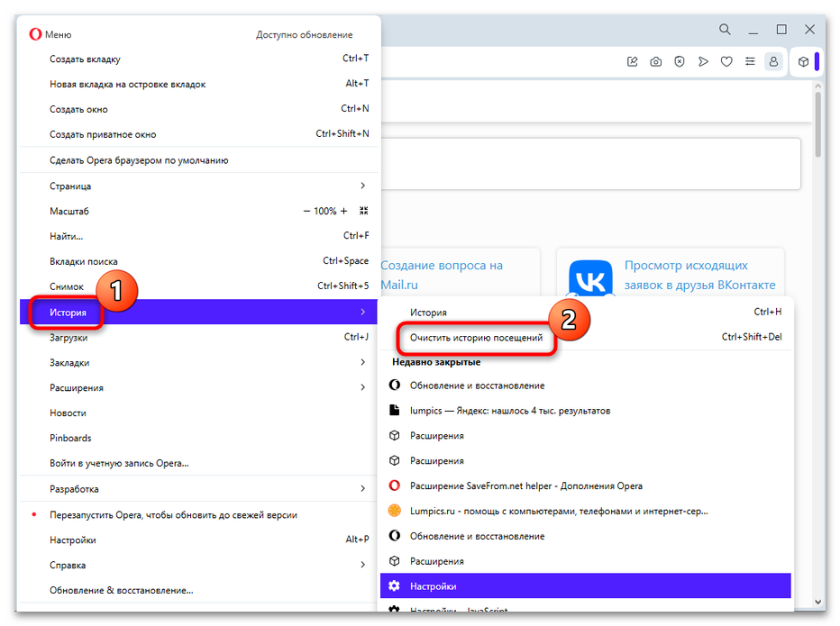The image size is (840, 626).
Task: Click red Opera icon of SaveFrom.net entry
Action: click(394, 485)
